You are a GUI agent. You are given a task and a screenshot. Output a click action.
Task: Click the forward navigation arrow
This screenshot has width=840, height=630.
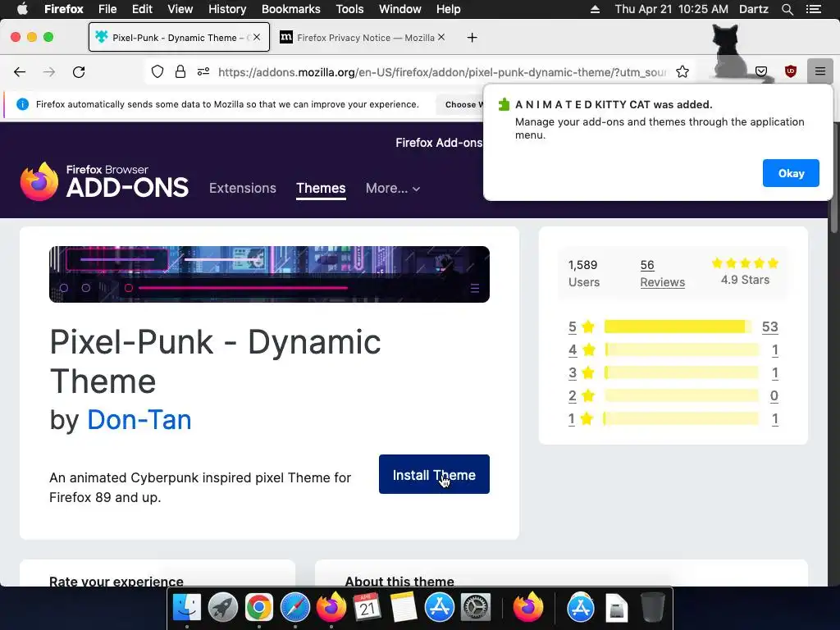pos(48,72)
